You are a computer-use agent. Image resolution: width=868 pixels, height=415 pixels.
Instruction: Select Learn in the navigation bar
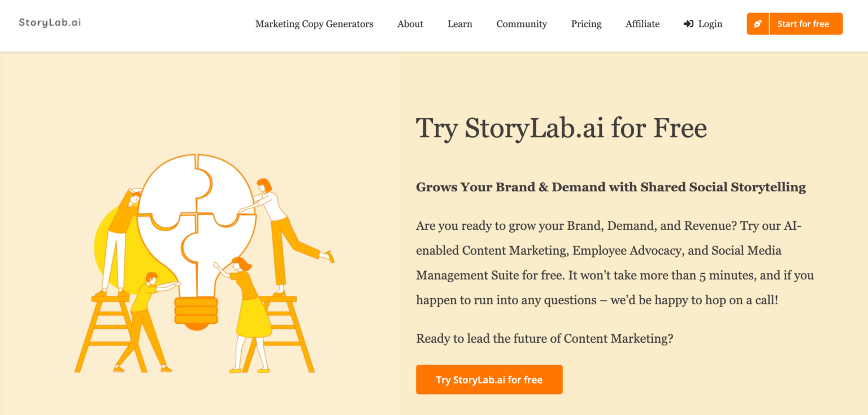point(460,24)
